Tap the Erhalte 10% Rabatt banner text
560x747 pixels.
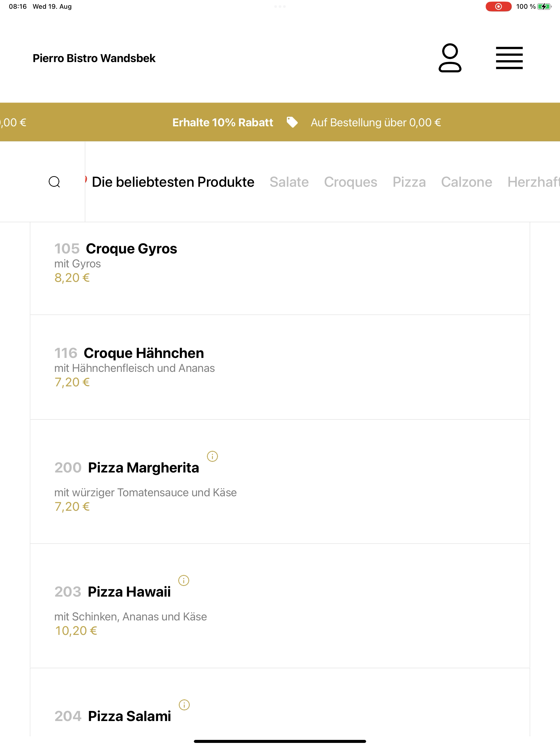pos(223,122)
